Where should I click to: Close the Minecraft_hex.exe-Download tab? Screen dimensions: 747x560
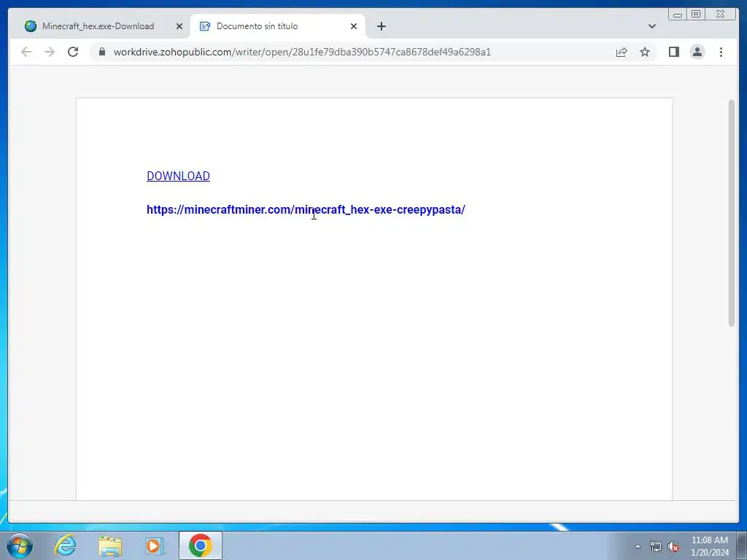[179, 27]
